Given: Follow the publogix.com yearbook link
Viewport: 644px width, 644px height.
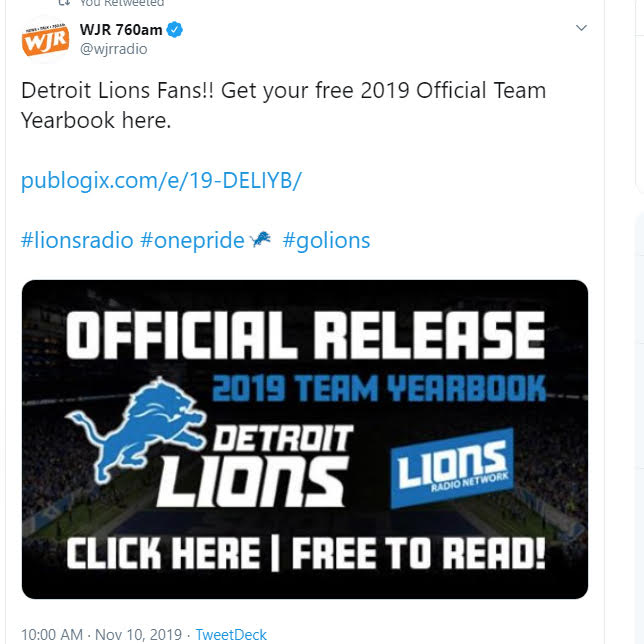Looking at the screenshot, I should 161,180.
